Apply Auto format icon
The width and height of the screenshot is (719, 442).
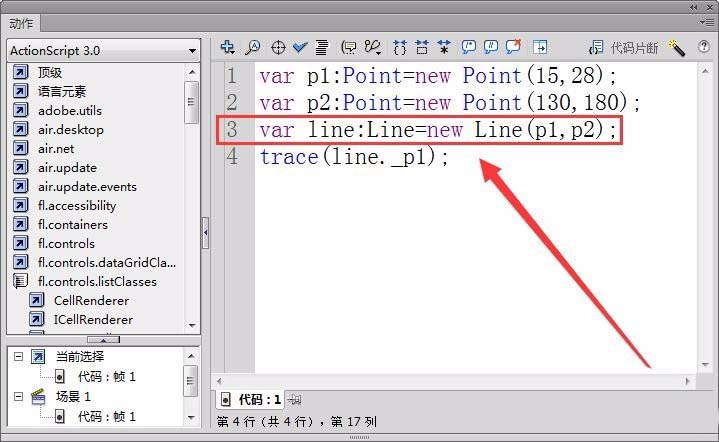coord(321,47)
